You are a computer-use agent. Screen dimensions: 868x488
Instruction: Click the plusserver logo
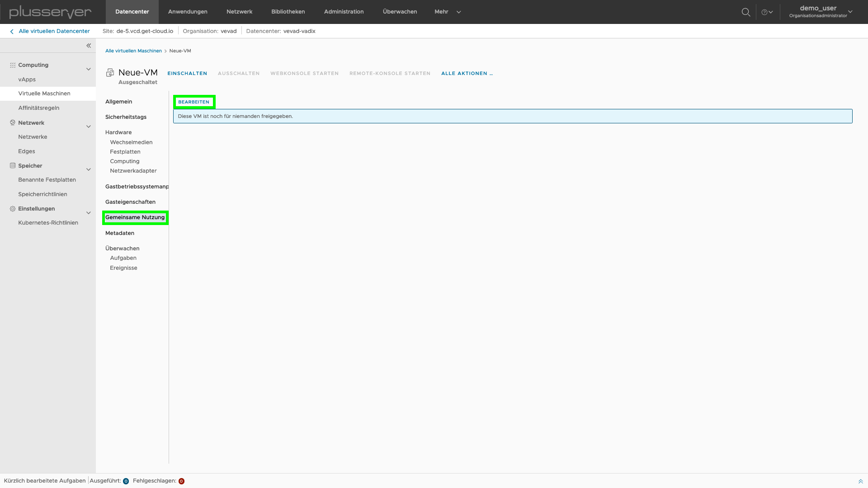(x=50, y=12)
